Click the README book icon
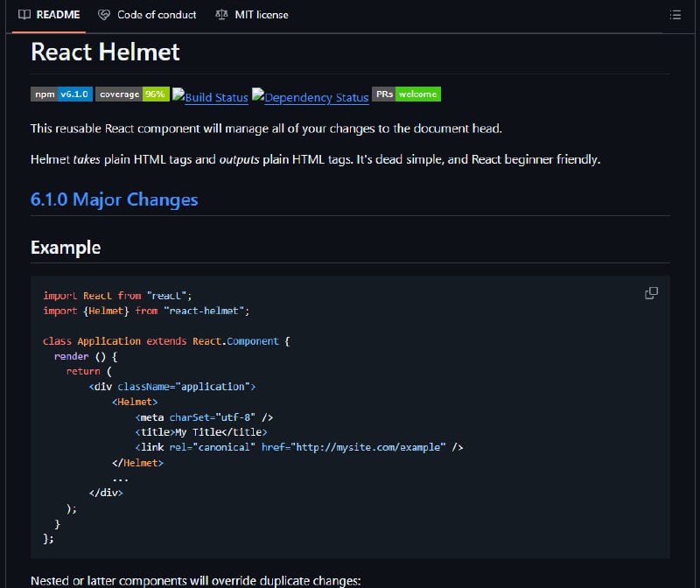 click(x=24, y=15)
